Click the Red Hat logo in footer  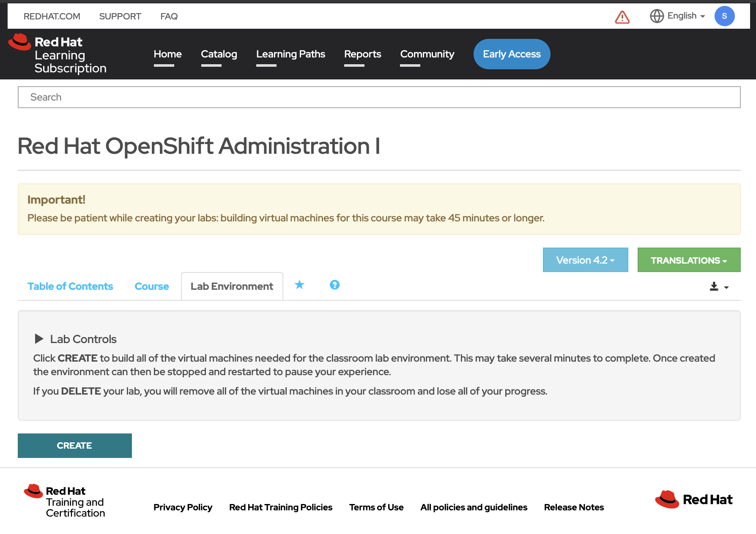tap(693, 500)
